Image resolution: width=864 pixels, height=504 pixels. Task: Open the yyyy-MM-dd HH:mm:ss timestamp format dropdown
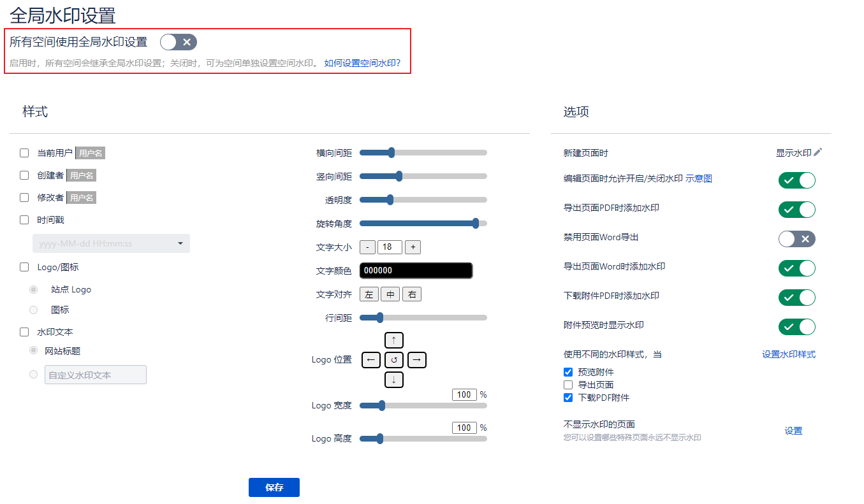(111, 243)
